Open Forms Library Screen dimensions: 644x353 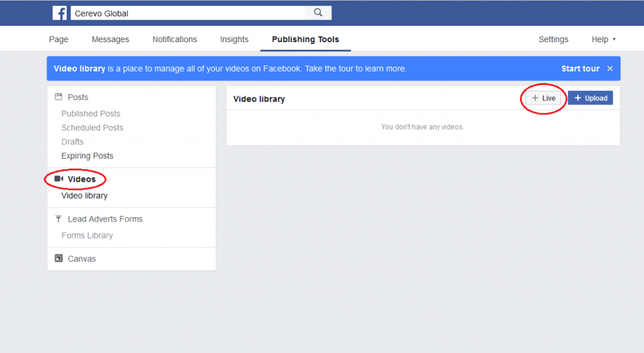[87, 235]
